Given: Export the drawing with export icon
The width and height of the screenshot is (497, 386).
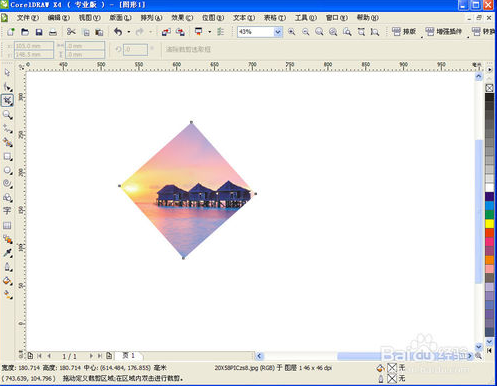Looking at the screenshot, I should (x=180, y=32).
